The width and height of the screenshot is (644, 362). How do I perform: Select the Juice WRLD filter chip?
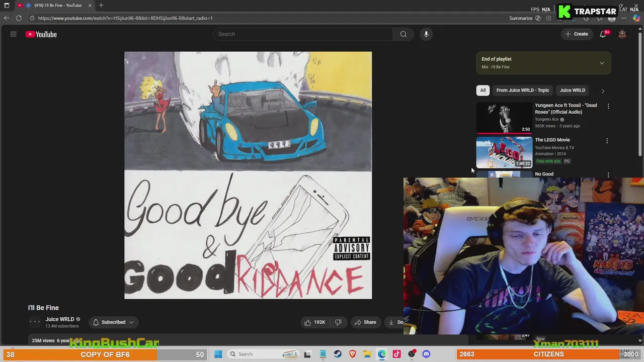coord(573,90)
